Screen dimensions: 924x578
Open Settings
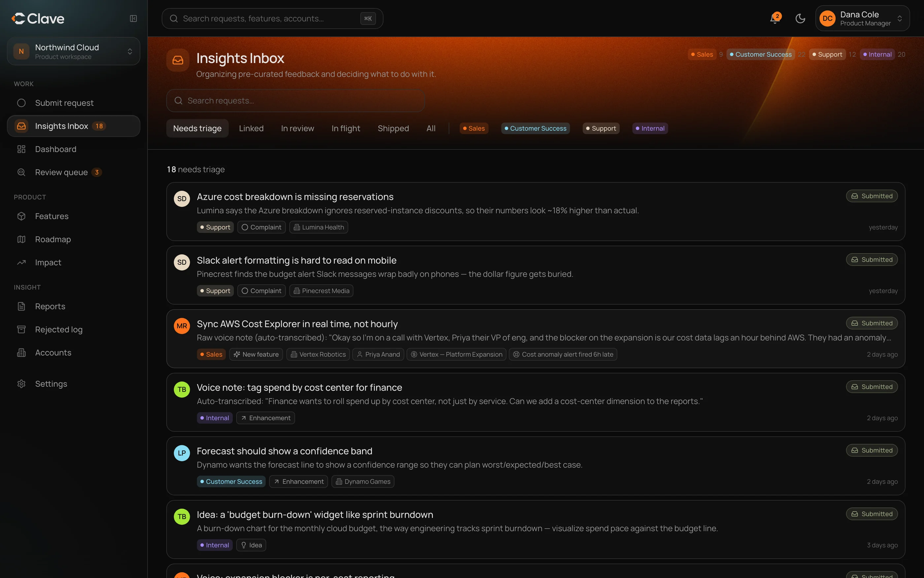click(74, 384)
